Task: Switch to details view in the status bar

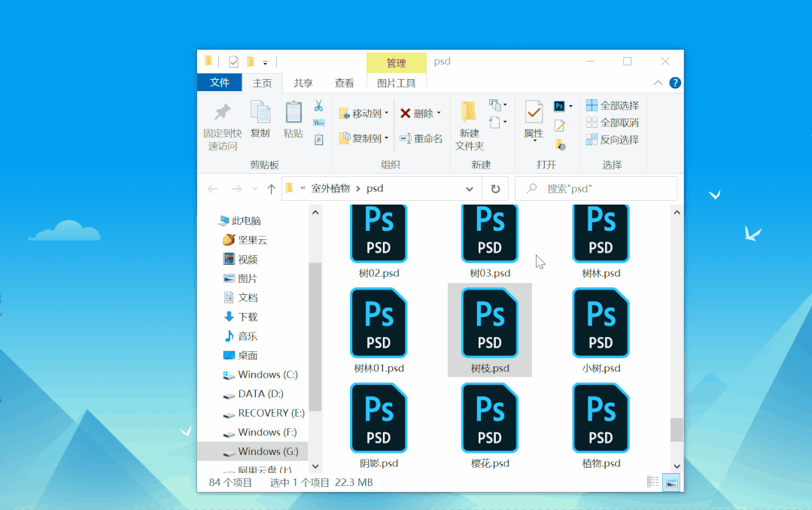Action: 653,482
